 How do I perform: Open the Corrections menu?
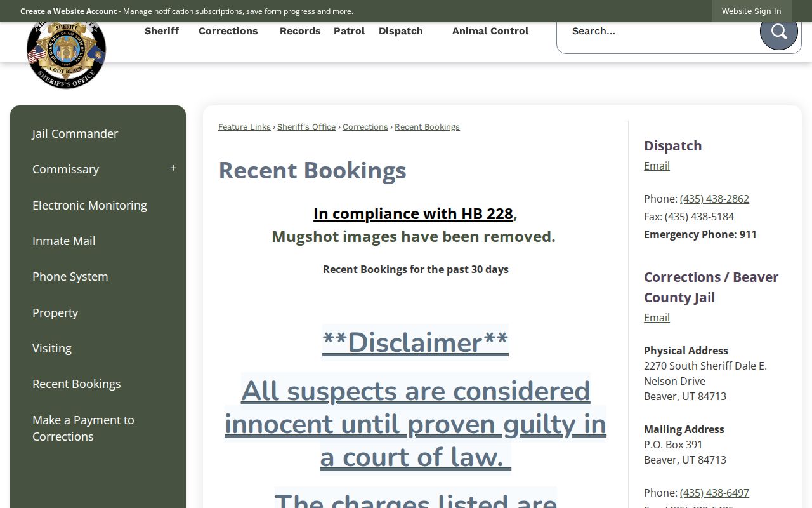coord(228,31)
